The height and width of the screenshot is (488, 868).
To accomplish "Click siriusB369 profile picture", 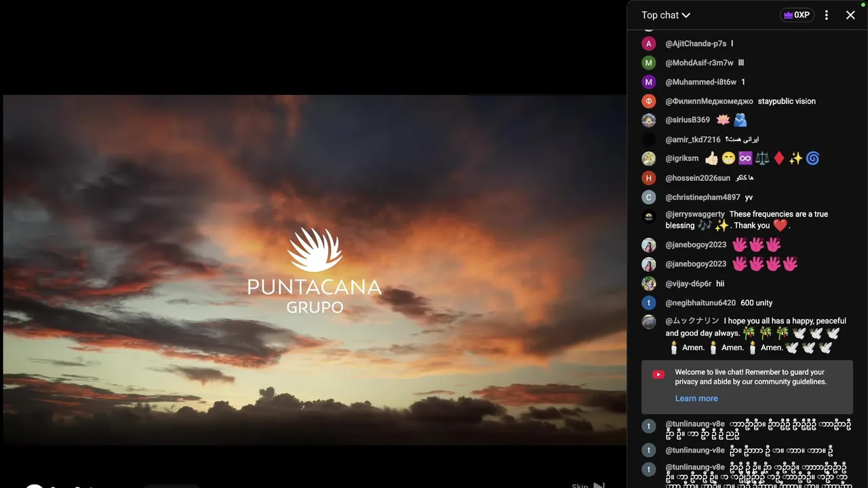I will [649, 120].
